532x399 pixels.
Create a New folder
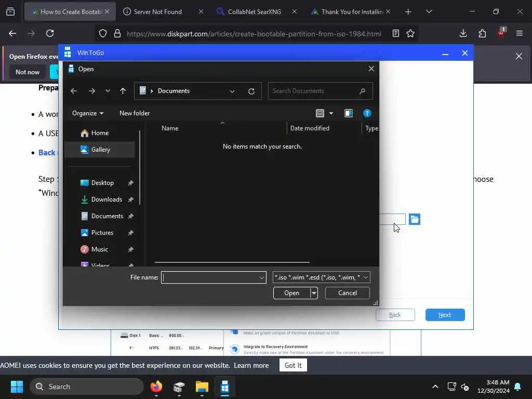pos(135,113)
